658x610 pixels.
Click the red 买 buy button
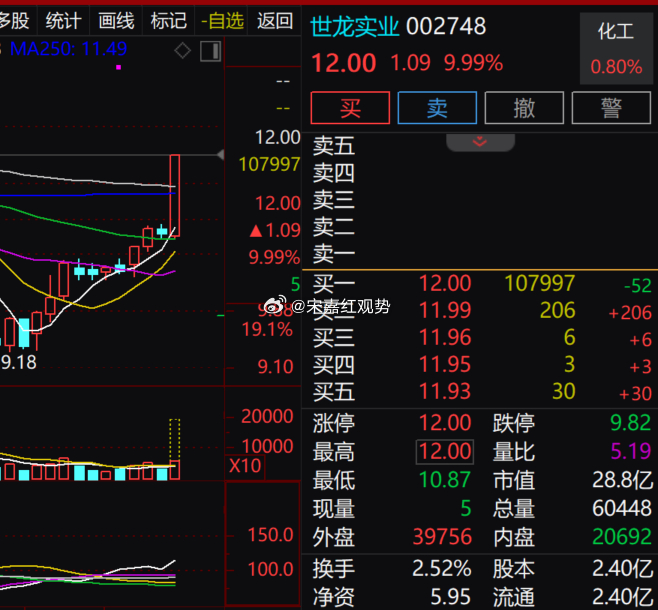[x=350, y=108]
